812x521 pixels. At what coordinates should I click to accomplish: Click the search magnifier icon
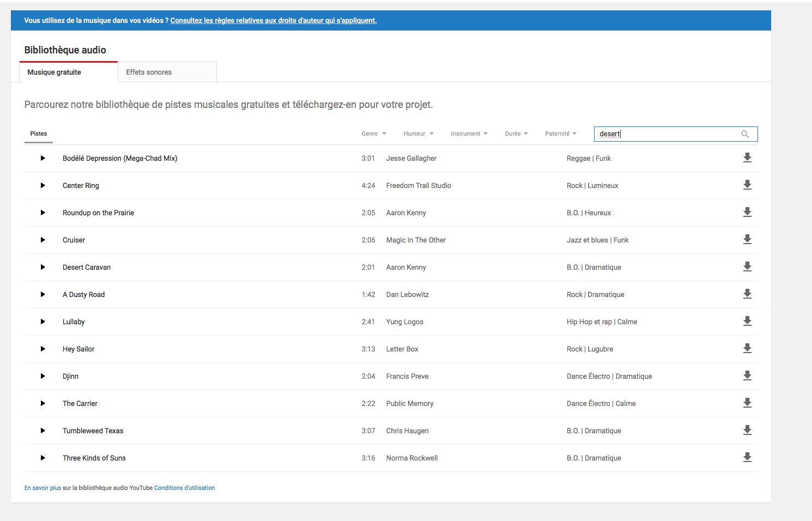[745, 134]
